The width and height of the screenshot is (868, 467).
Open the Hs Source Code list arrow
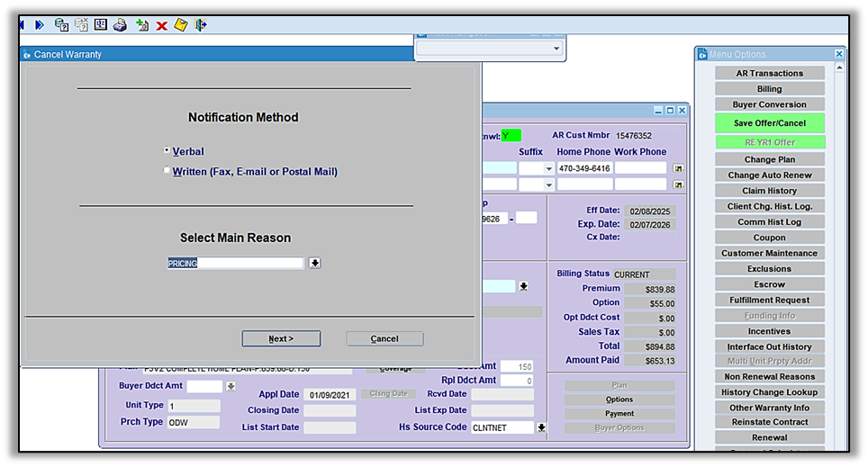click(542, 428)
